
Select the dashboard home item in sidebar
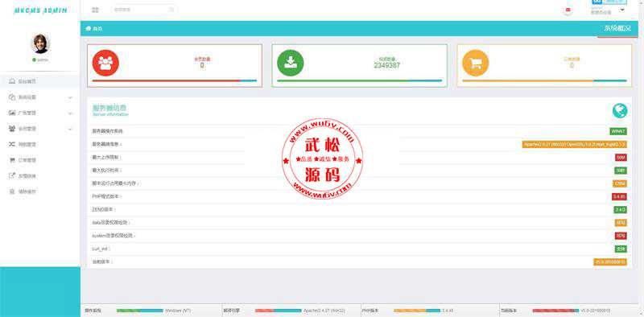click(x=39, y=81)
